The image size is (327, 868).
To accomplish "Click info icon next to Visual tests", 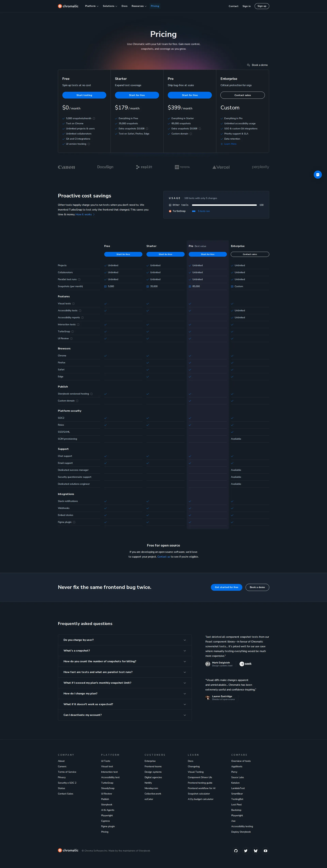I will coord(74,304).
